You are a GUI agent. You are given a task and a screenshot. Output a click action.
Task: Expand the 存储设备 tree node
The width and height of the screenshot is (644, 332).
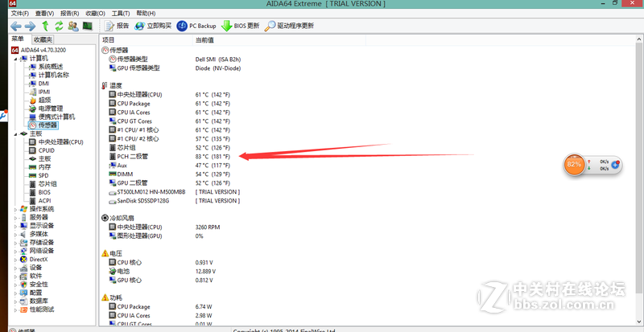tap(15, 243)
